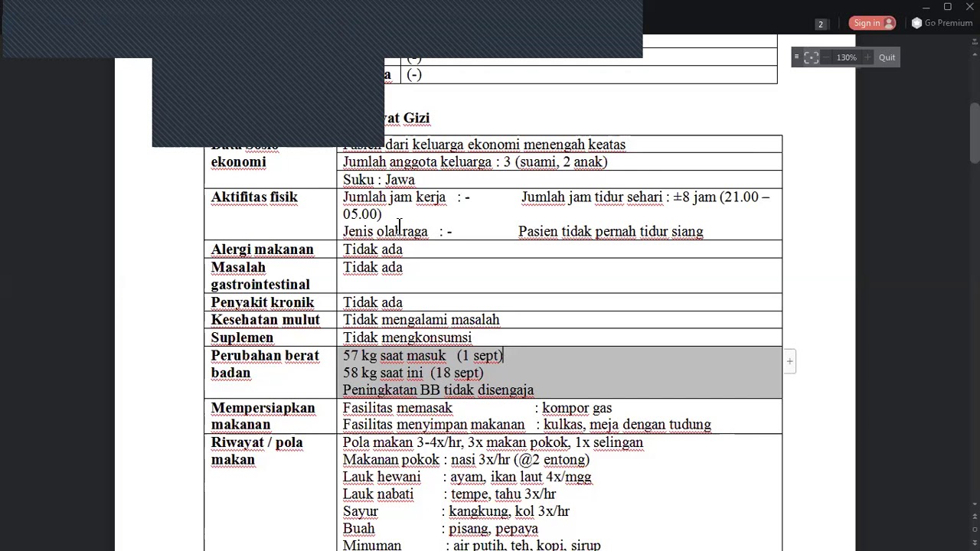The image size is (980, 551).
Task: Click the 'Jenis olahraga' text
Action: click(x=385, y=232)
